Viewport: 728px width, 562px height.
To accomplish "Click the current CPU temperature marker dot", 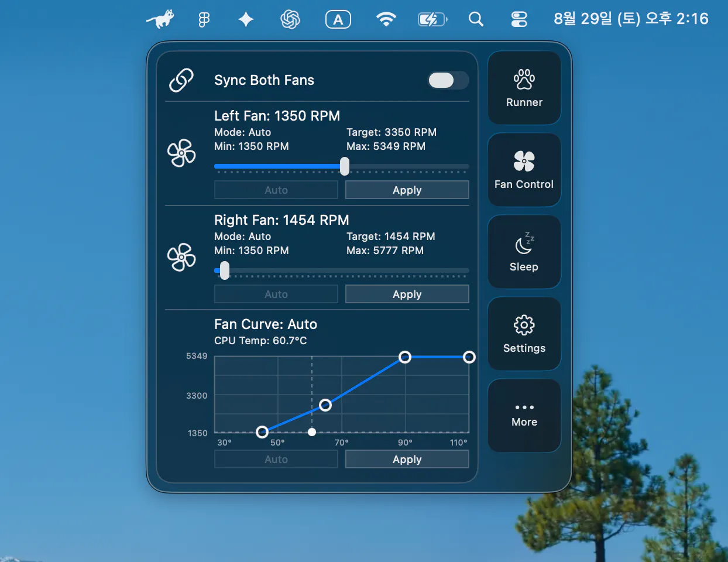I will click(312, 432).
